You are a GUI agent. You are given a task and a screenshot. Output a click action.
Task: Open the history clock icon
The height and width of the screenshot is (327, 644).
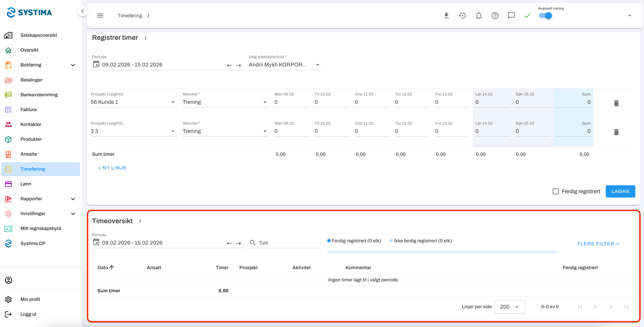point(462,16)
